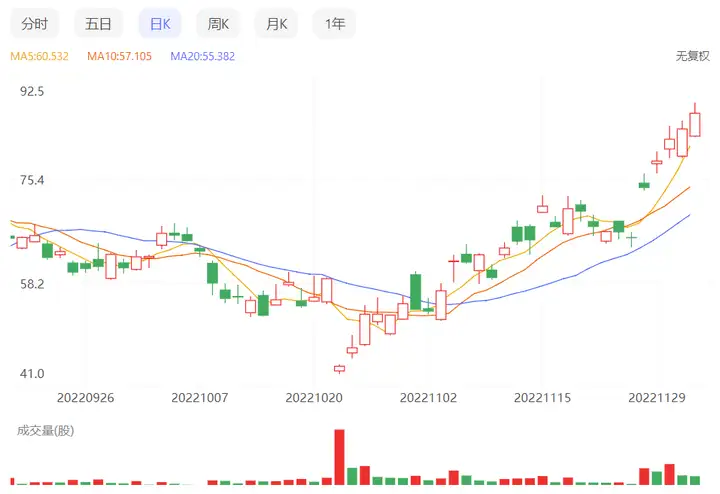Click the MA10:57.105 indicator label
720x494 pixels.
(x=119, y=56)
